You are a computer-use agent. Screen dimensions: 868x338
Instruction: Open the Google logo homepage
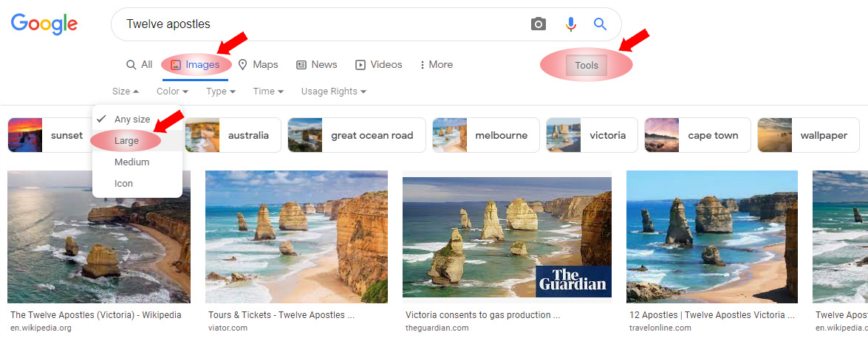44,24
